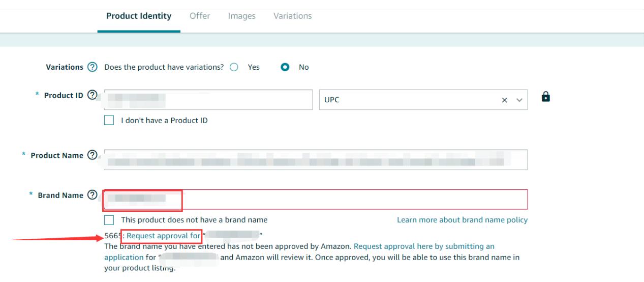
Task: Open help icon beside Product Name
Action: (x=93, y=155)
